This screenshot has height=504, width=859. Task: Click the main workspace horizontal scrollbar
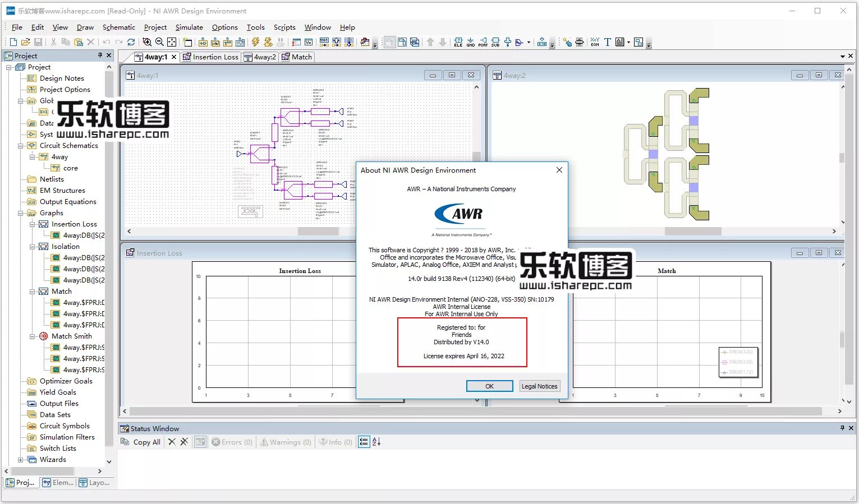click(476, 411)
